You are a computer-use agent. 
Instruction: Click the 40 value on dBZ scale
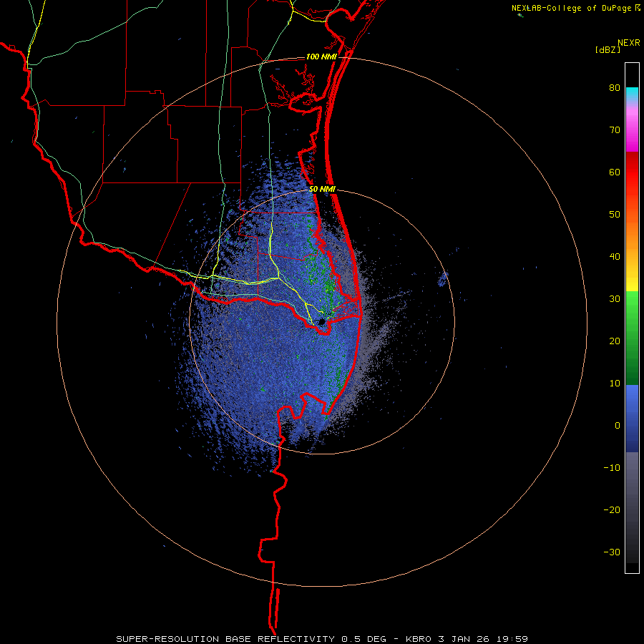615,257
